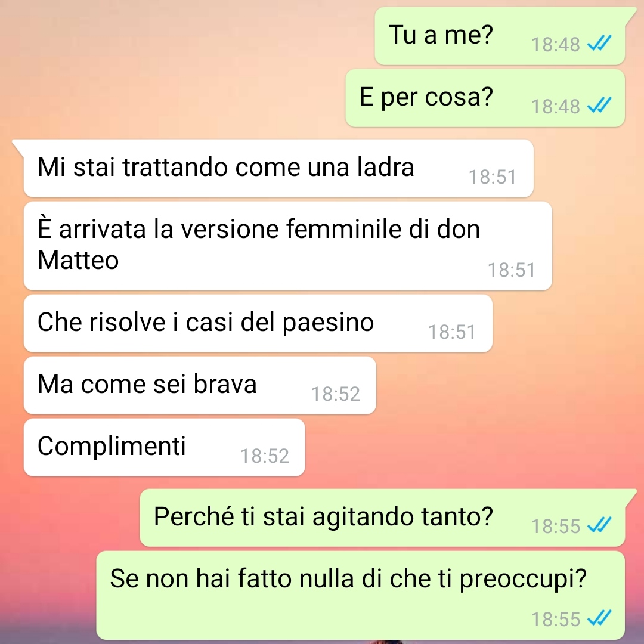
Task: Tap 18:51 timestamp under 'don Matteo' message
Action: [512, 270]
